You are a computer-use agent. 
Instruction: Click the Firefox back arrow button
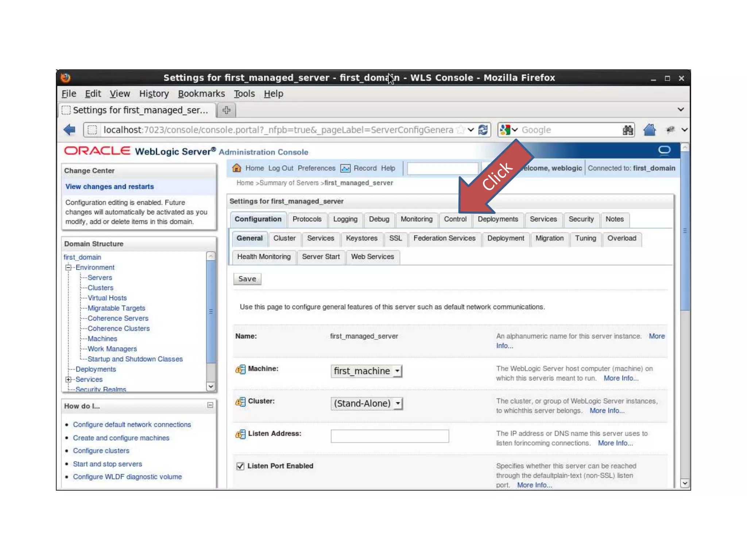(69, 130)
